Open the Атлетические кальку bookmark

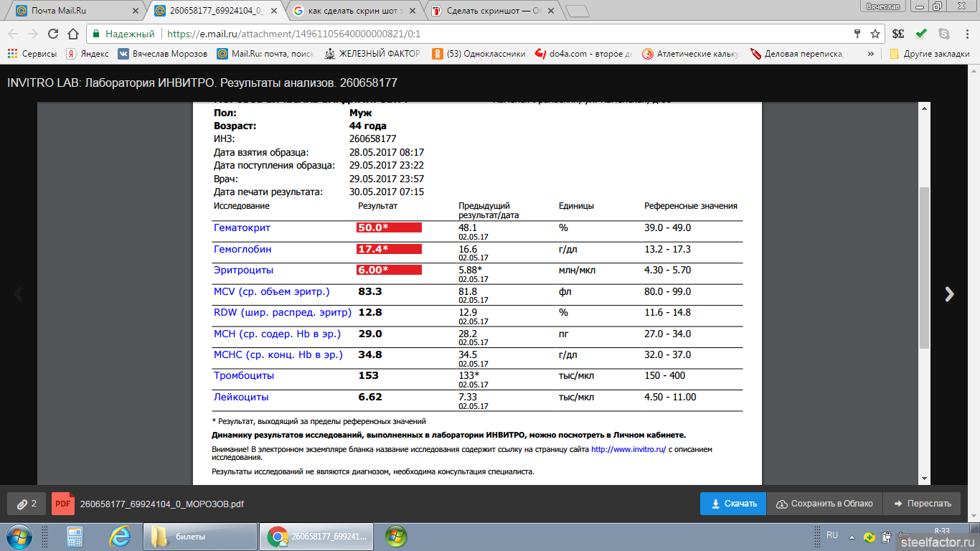pyautogui.click(x=691, y=54)
